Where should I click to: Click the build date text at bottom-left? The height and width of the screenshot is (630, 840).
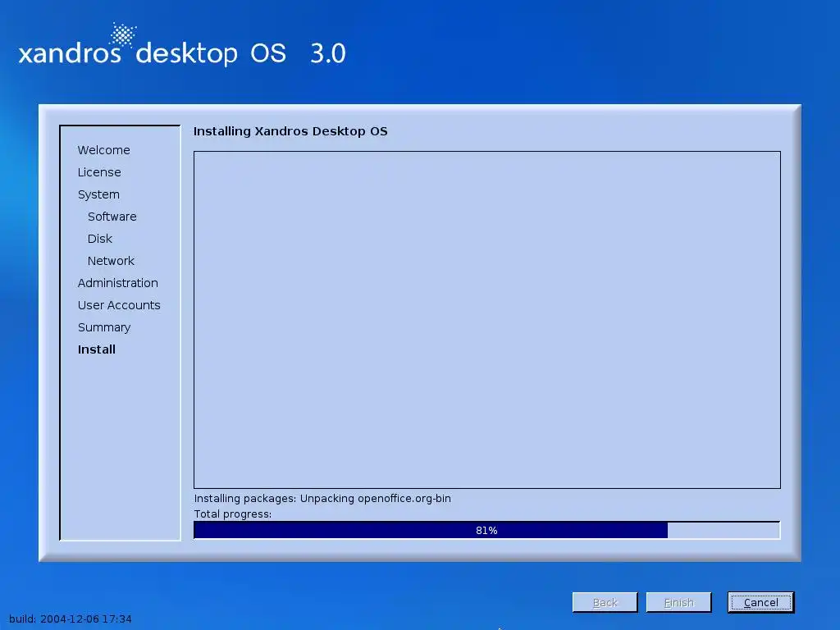coord(71,619)
